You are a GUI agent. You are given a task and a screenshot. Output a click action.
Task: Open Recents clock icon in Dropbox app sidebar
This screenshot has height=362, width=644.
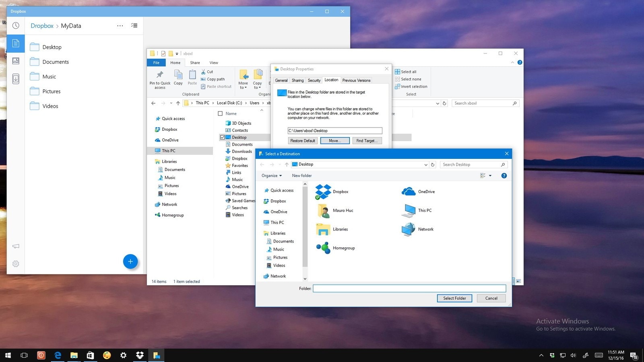[x=16, y=26]
